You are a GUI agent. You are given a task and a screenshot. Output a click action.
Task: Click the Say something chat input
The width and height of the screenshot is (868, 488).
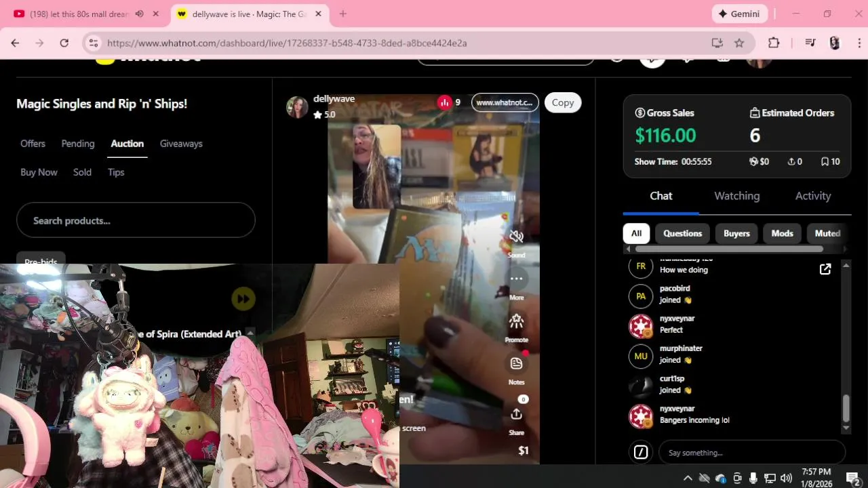pyautogui.click(x=752, y=452)
